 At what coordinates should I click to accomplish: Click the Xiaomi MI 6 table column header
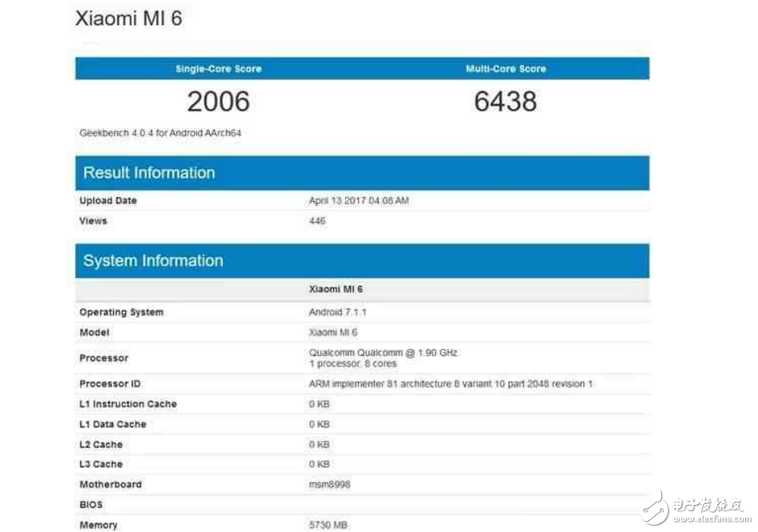pos(336,289)
